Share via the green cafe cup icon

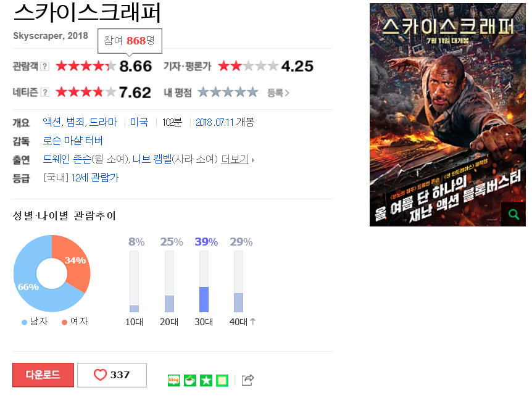(x=189, y=380)
